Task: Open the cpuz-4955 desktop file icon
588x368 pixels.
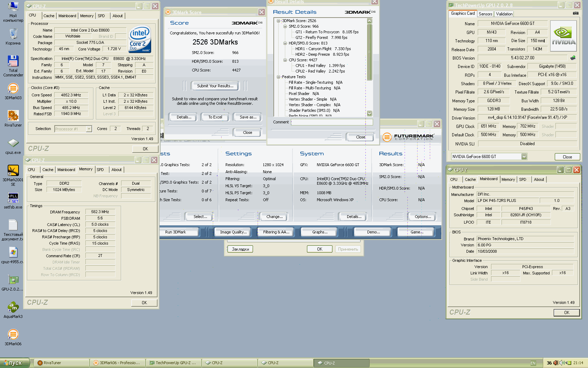Action: (13, 255)
